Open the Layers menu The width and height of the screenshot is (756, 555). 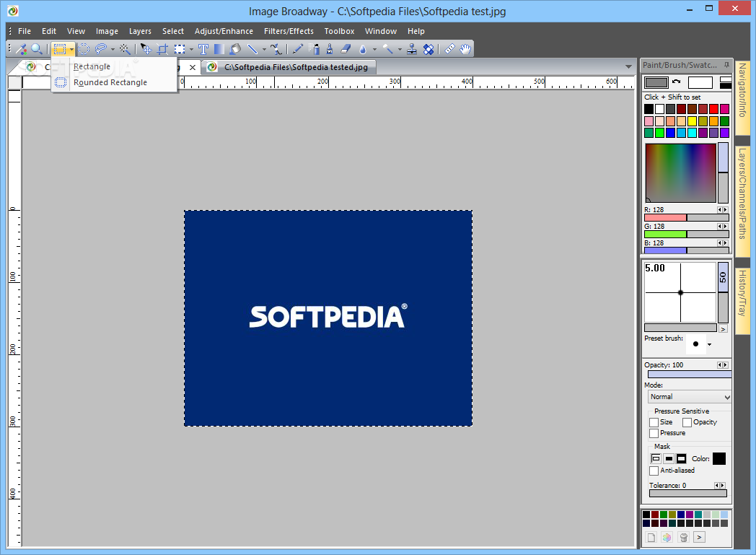pyautogui.click(x=140, y=31)
